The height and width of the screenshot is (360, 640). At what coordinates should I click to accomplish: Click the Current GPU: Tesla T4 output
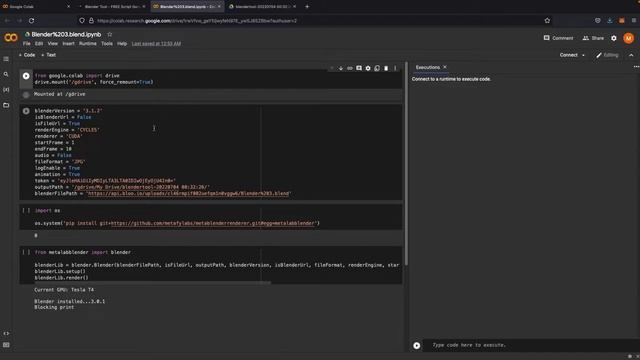tap(64, 290)
